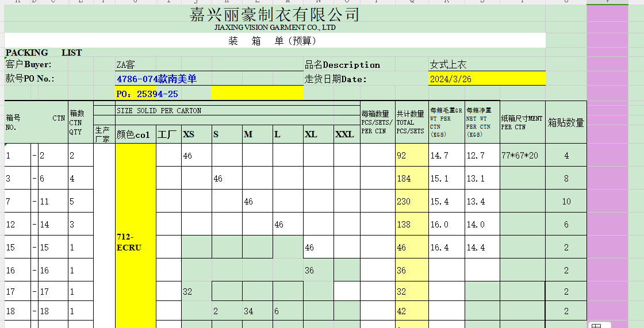Click the 装箱单（预算）title cell
644x328 pixels.
[x=274, y=41]
